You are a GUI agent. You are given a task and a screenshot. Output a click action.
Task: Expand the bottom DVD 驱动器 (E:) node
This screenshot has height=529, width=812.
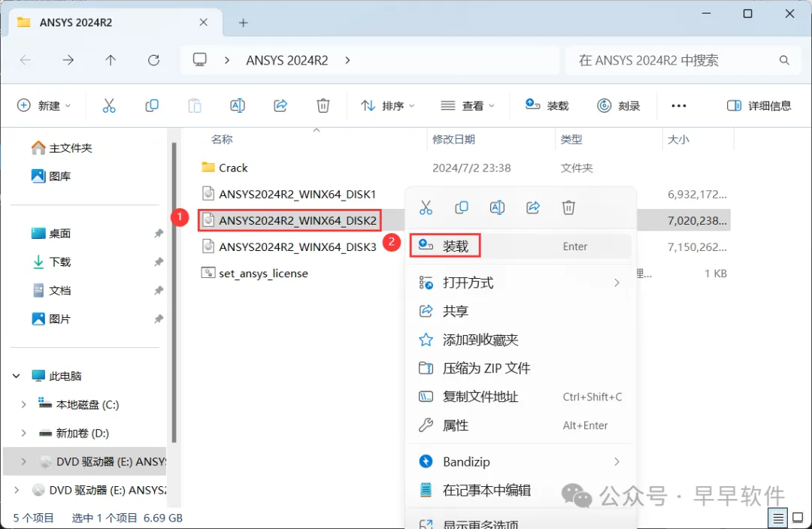pos(16,490)
